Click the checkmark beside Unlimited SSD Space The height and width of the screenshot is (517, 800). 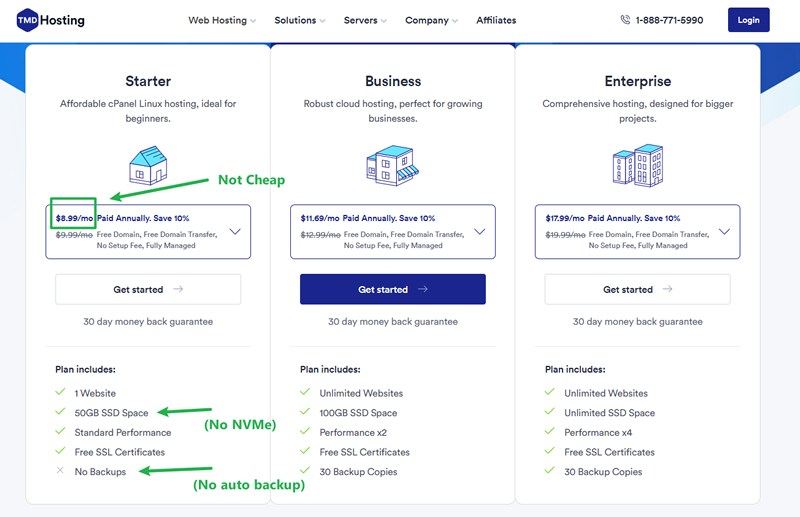[549, 411]
